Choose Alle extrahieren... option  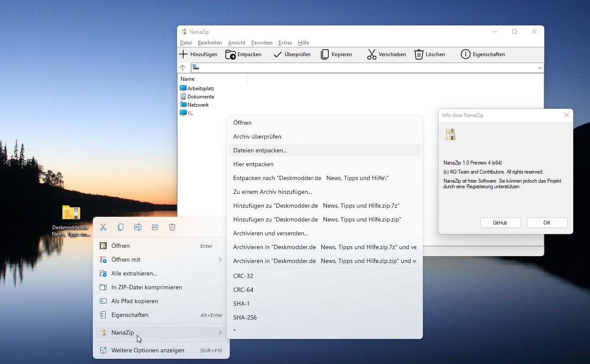pyautogui.click(x=161, y=273)
